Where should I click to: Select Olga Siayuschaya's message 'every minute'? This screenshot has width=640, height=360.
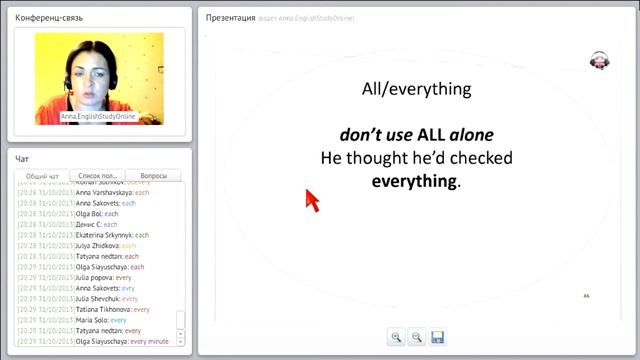(x=93, y=341)
